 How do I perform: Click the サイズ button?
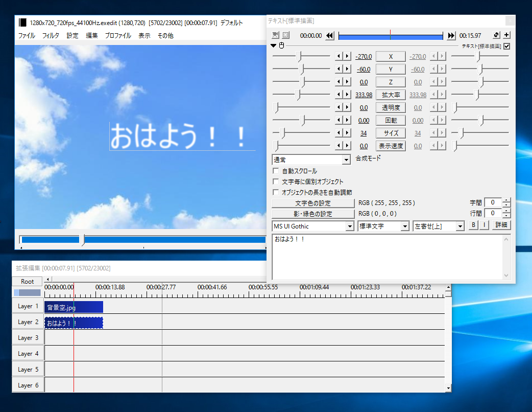pyautogui.click(x=391, y=133)
